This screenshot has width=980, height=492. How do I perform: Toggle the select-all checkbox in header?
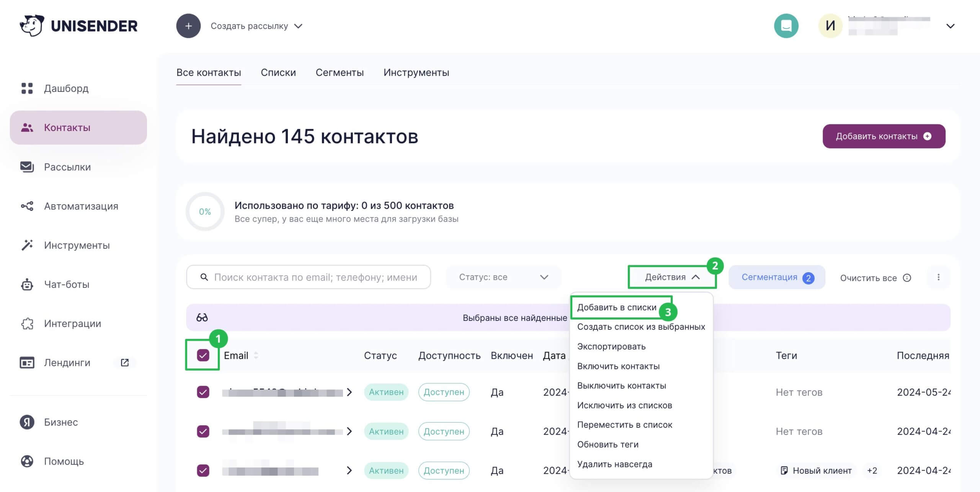(203, 355)
